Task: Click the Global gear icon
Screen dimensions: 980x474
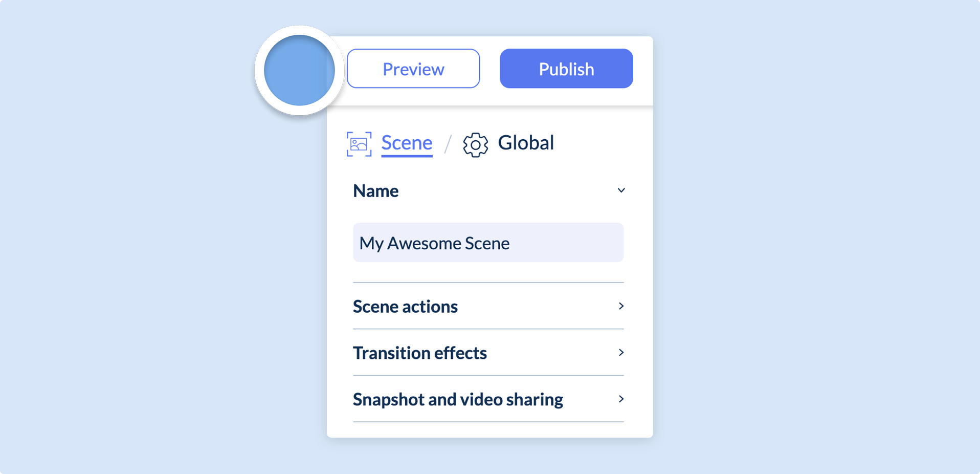Action: click(476, 145)
